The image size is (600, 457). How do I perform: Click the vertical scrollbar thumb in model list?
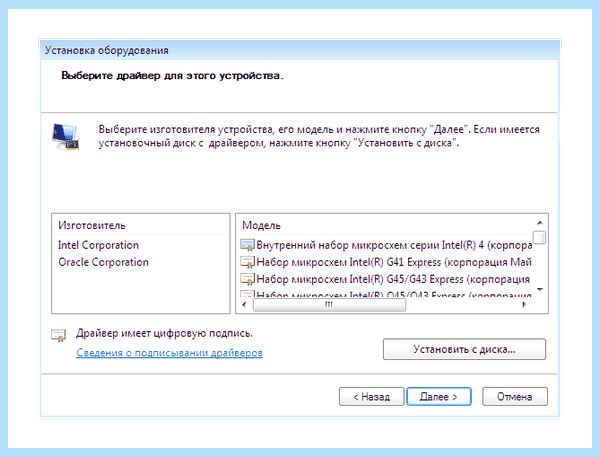(x=539, y=237)
